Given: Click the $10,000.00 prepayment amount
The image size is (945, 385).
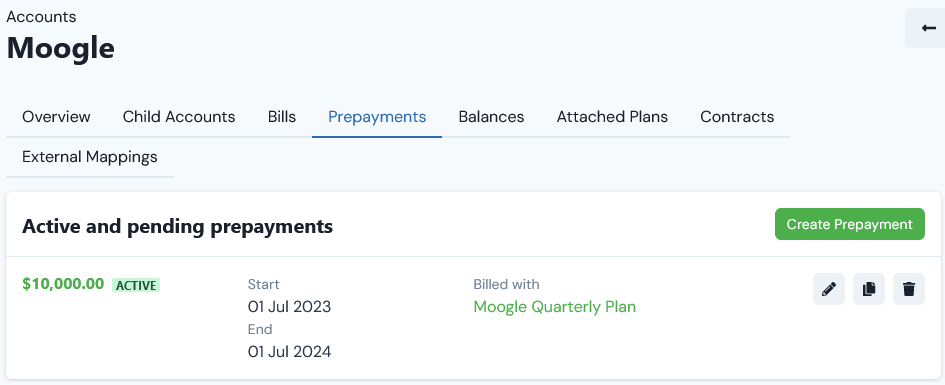Looking at the screenshot, I should coord(63,284).
